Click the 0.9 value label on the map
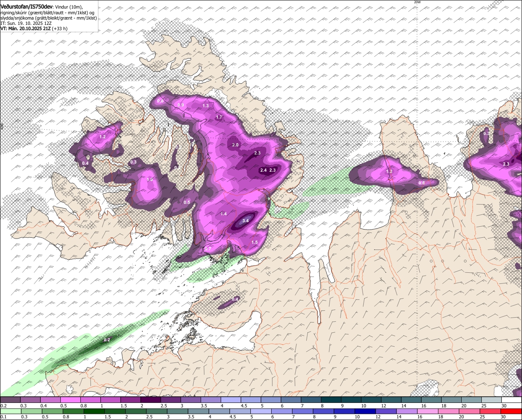 coord(181,105)
